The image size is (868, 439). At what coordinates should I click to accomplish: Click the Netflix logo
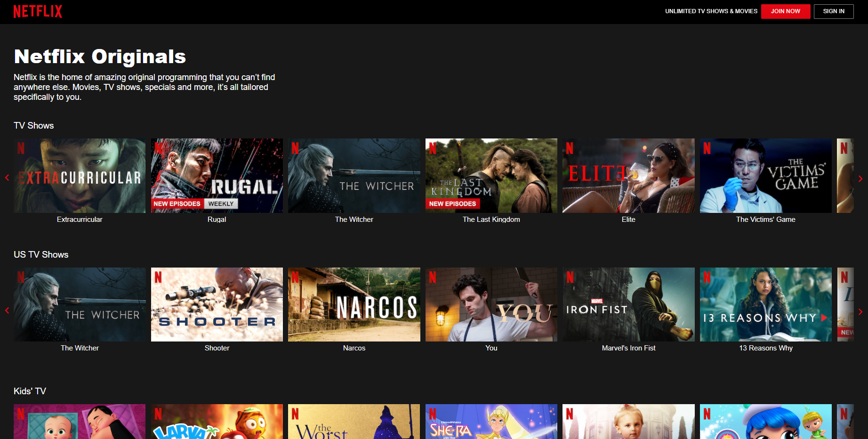click(x=38, y=11)
